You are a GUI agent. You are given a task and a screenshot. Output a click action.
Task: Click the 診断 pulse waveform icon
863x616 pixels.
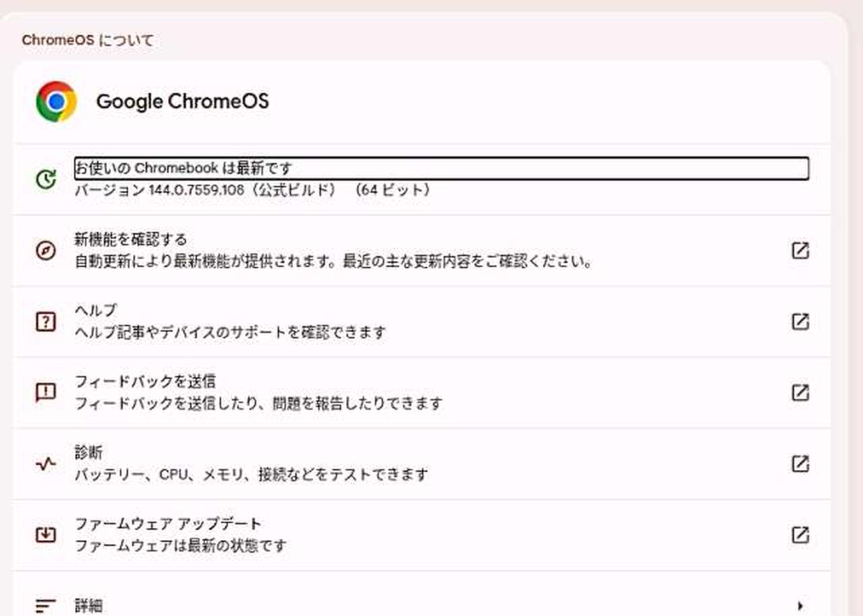[45, 464]
